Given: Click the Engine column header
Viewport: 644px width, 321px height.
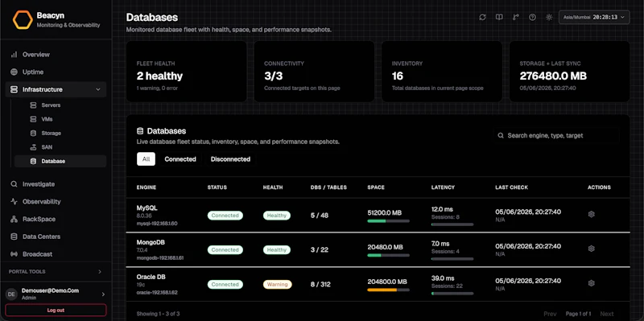Looking at the screenshot, I should 147,187.
